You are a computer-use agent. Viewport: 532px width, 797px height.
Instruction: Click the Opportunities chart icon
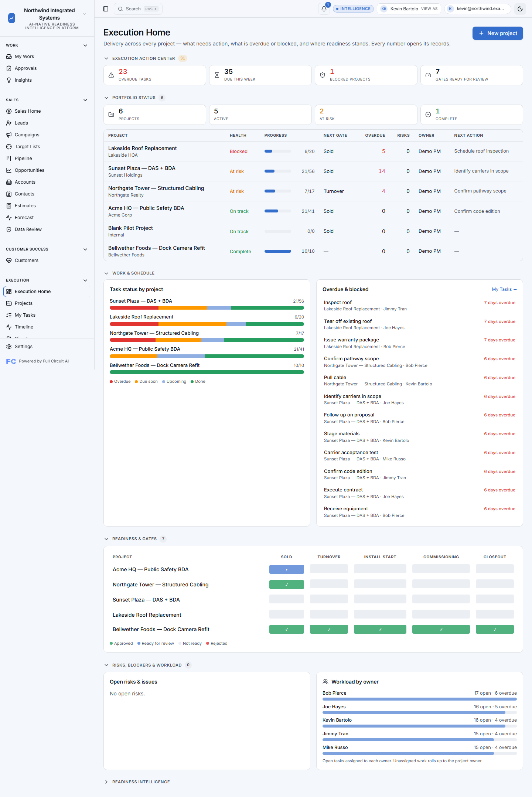point(9,170)
